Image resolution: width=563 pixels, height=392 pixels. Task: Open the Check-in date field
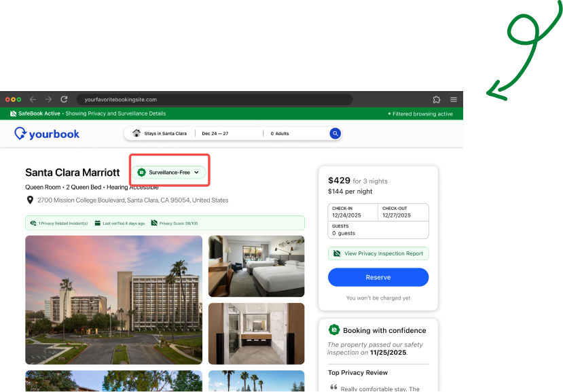click(x=352, y=212)
